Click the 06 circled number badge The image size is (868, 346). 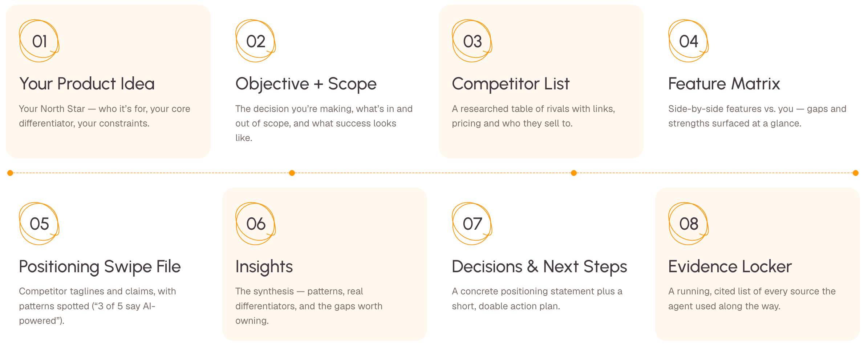[x=256, y=224]
